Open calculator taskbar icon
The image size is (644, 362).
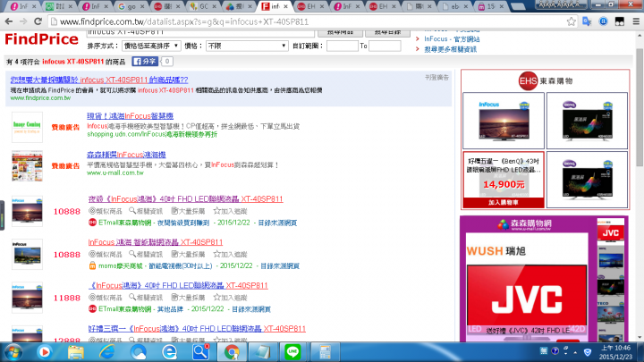325,352
